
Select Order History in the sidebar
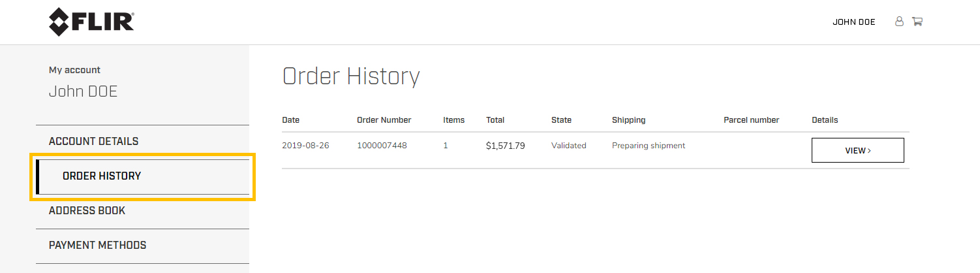[102, 176]
